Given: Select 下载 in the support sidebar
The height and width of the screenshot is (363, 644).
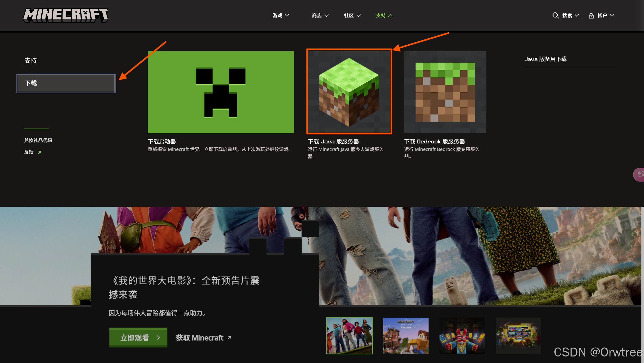Looking at the screenshot, I should tap(66, 83).
